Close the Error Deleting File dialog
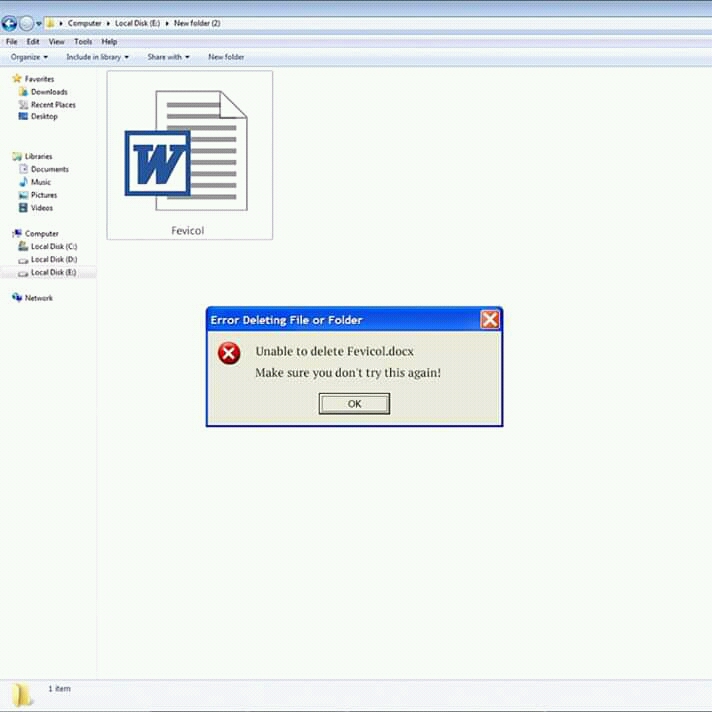712x712 pixels. 490,320
